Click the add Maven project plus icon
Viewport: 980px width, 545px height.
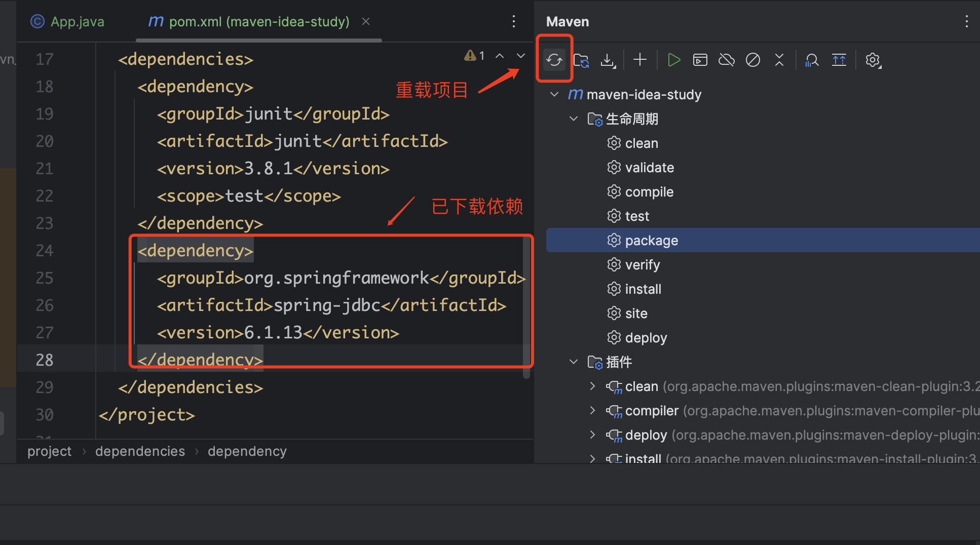640,60
